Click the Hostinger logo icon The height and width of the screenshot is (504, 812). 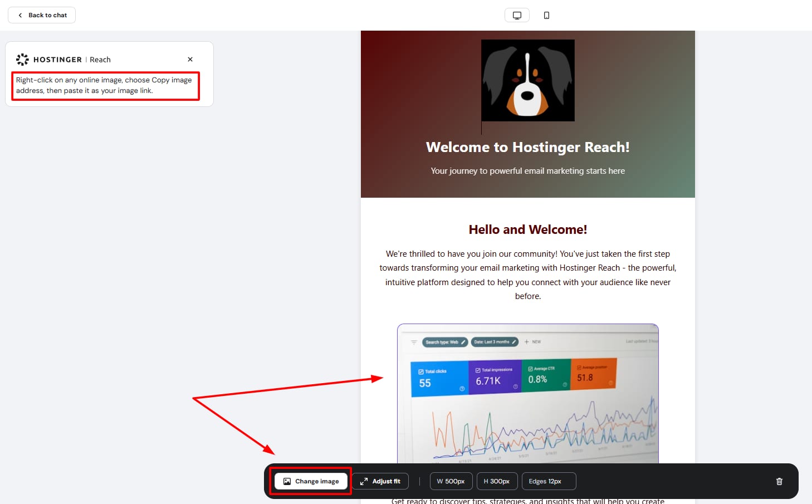click(x=22, y=60)
